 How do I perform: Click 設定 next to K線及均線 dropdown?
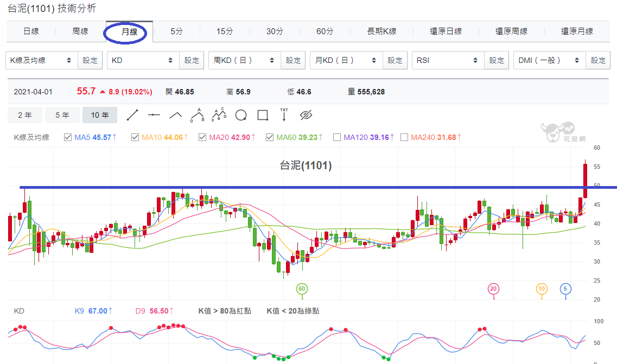[x=90, y=60]
